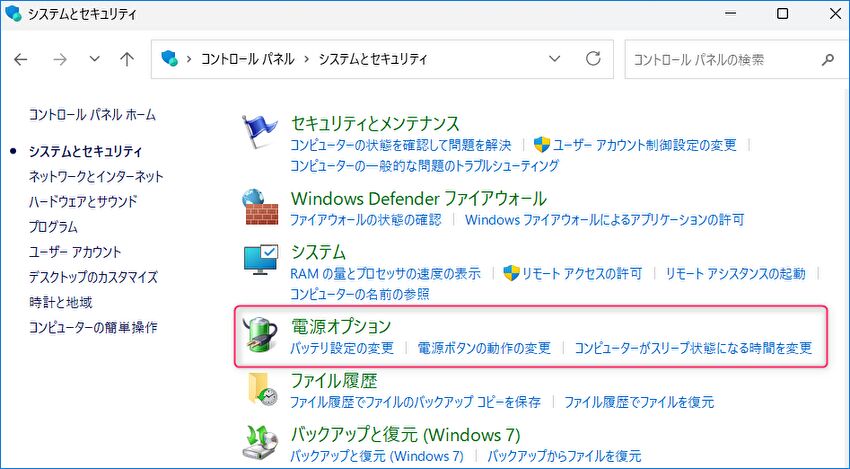Open Windows ファイアウォールによるアプリケーションの許可 link

(x=604, y=220)
